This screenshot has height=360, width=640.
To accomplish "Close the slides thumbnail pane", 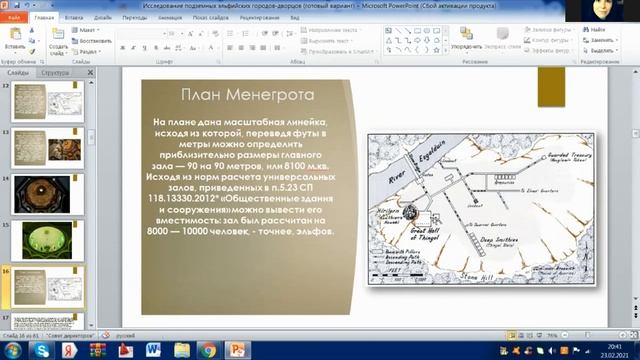I will [x=90, y=73].
